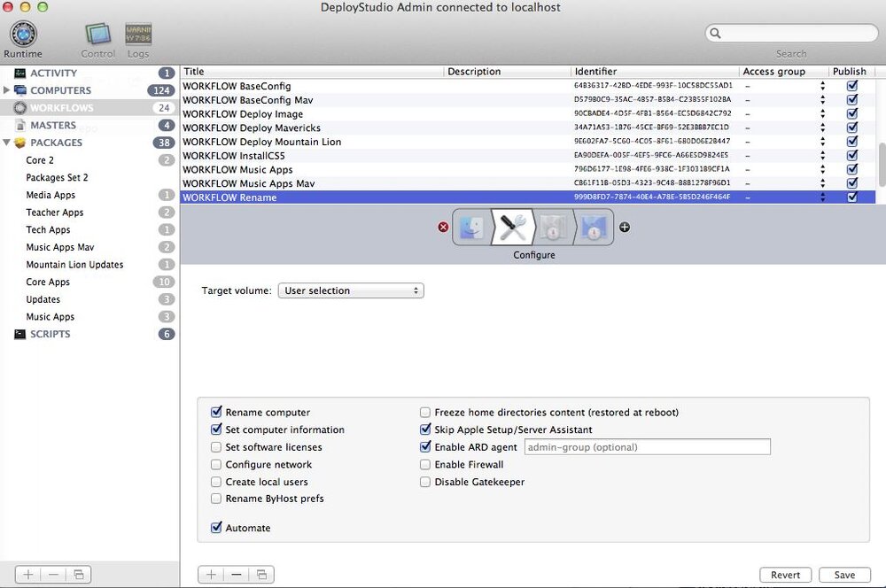The width and height of the screenshot is (886, 588).
Task: Open access group stepper for Deploy Mavericks
Action: pos(822,128)
